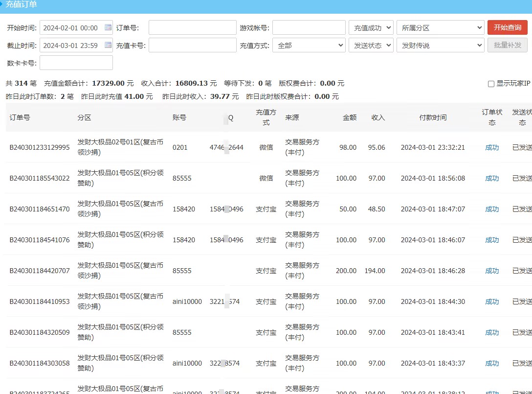Click the 金额 column header
Viewport: 532px width, 394px height.
click(x=350, y=117)
